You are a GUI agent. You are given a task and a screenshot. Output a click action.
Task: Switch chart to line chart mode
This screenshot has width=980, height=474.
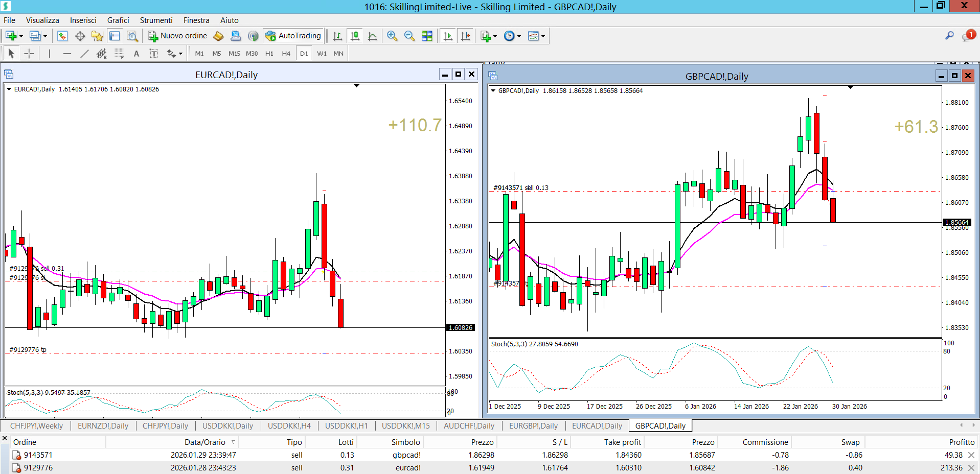[x=373, y=36]
